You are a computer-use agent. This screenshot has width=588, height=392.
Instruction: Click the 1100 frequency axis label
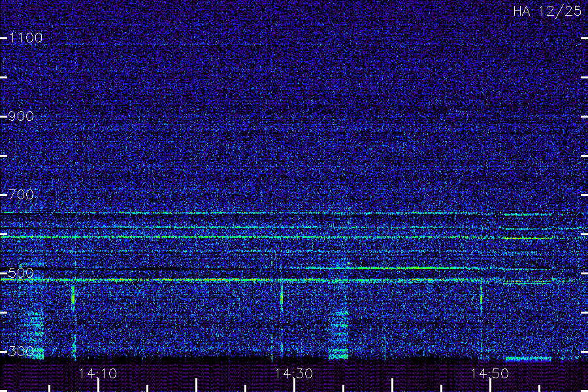(x=25, y=38)
